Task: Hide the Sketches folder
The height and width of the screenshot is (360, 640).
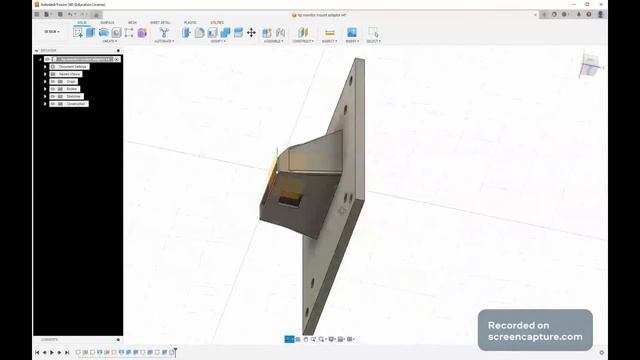Action: pyautogui.click(x=53, y=96)
